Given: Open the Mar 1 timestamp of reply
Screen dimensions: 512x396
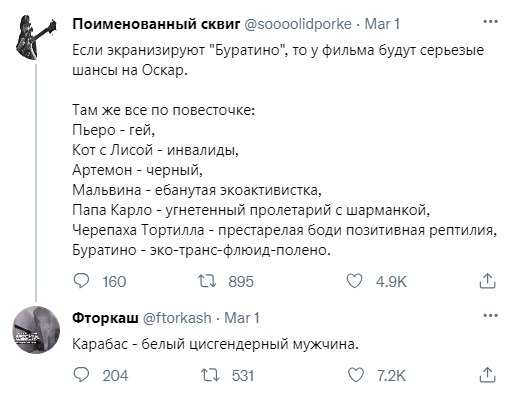Looking at the screenshot, I should tap(242, 318).
